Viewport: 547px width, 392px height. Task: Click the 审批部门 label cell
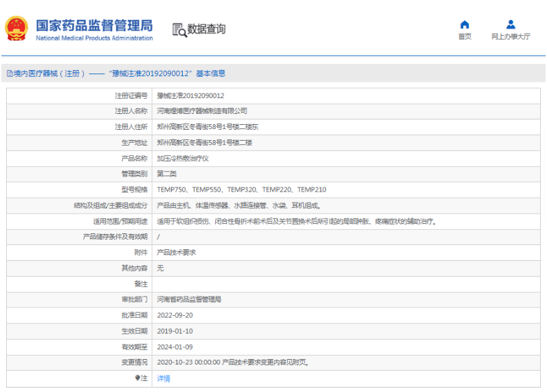pos(79,299)
